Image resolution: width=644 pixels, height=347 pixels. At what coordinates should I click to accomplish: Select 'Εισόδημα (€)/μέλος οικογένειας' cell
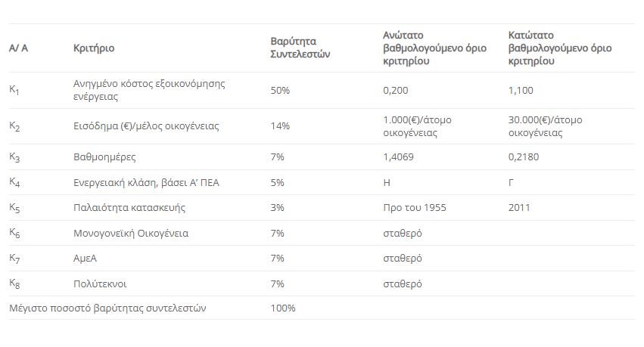[146, 126]
